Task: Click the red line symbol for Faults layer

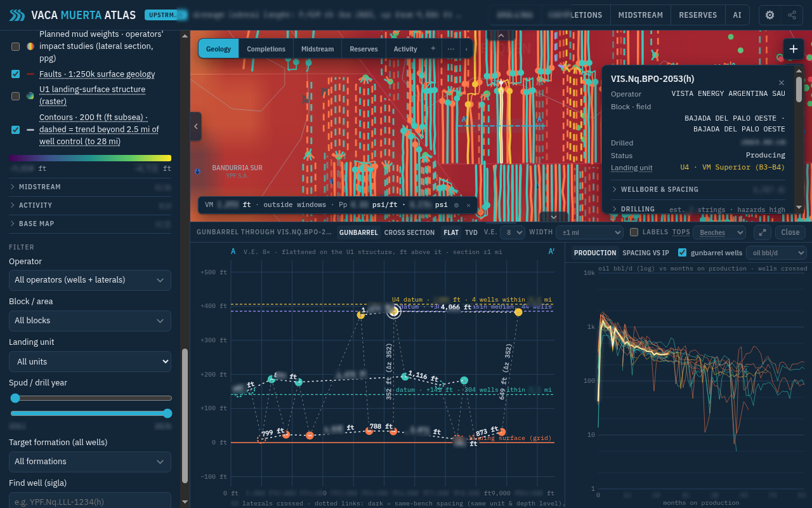Action: [30, 74]
